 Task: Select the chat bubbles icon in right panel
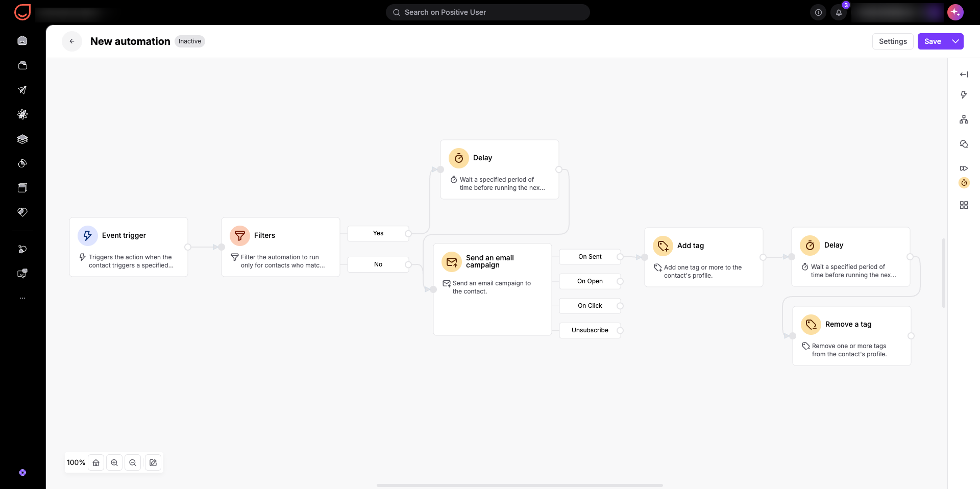tap(964, 144)
